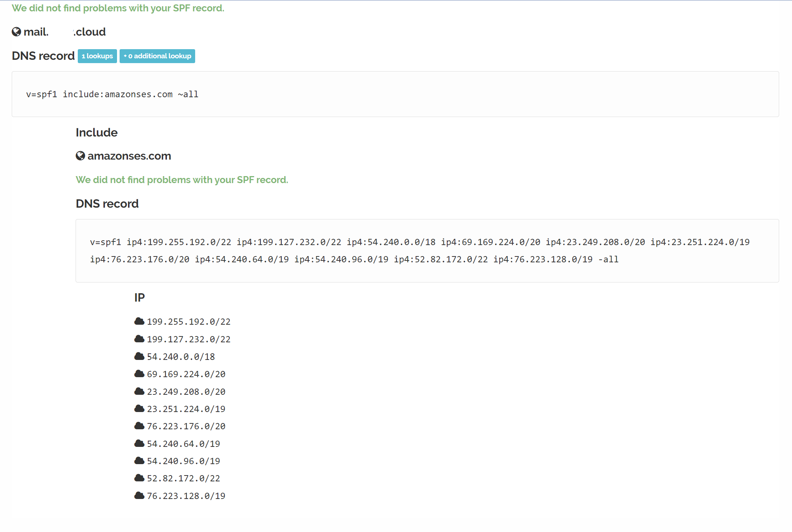Screen dimensions: 792x532
Task: Click cloud icon for 54.240.0.0/18
Action: (x=139, y=356)
